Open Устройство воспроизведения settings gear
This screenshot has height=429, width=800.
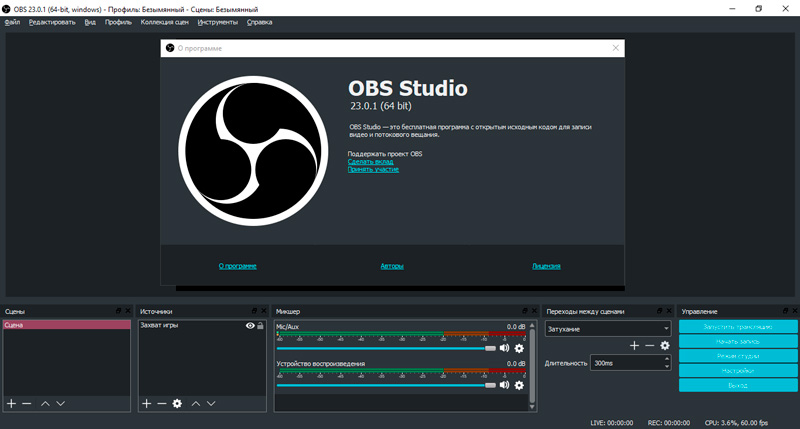point(519,385)
